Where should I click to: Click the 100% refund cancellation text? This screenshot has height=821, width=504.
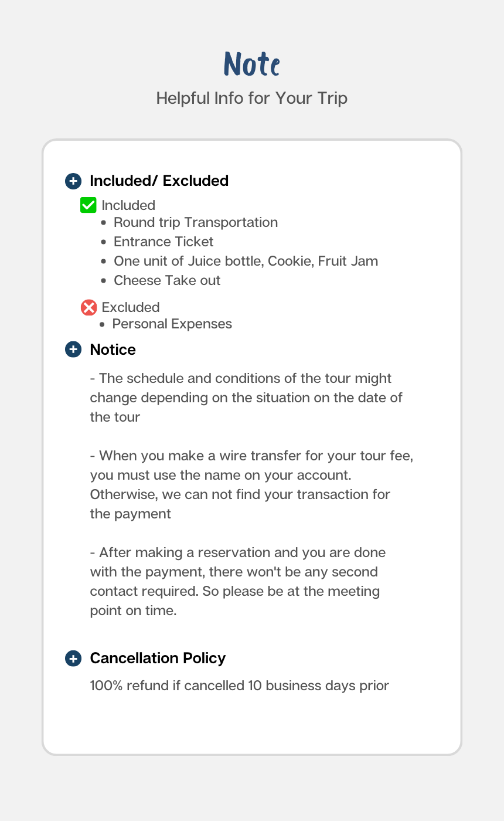click(239, 686)
